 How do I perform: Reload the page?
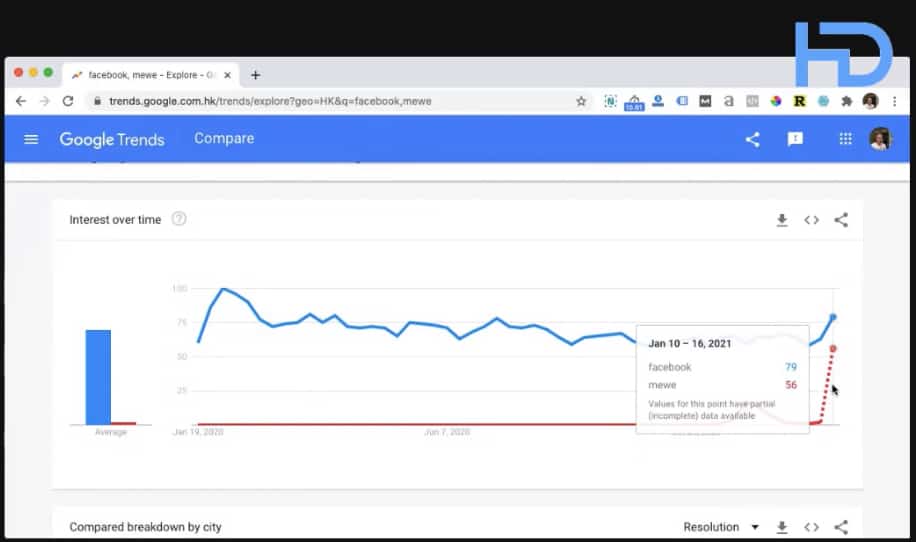click(68, 101)
